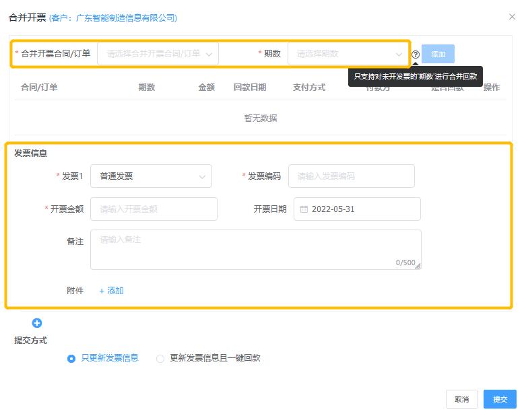Click the customer name 广东智能制造信息有限公司

pos(125,17)
